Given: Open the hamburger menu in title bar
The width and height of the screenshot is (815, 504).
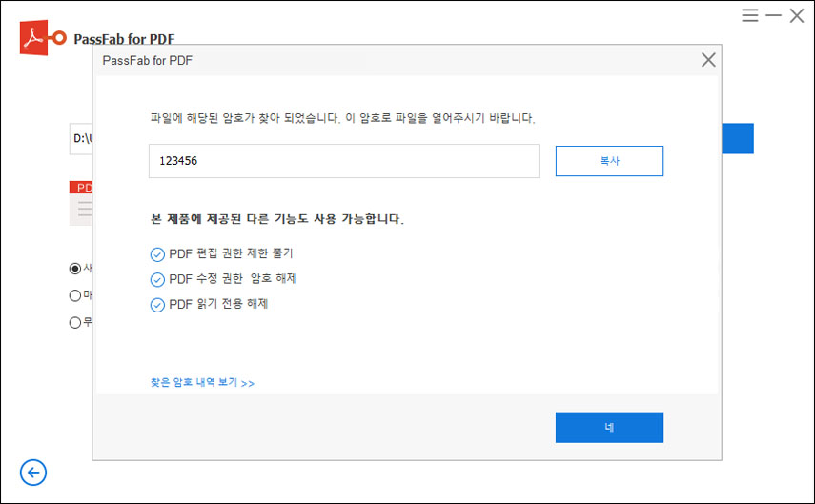Looking at the screenshot, I should [751, 15].
